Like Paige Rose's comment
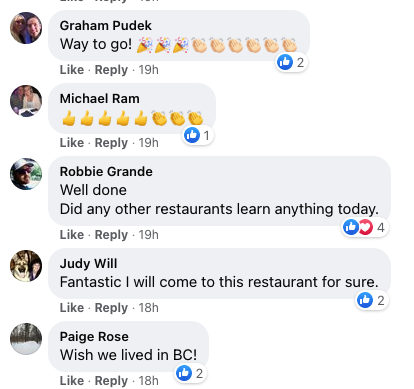 [x=72, y=380]
